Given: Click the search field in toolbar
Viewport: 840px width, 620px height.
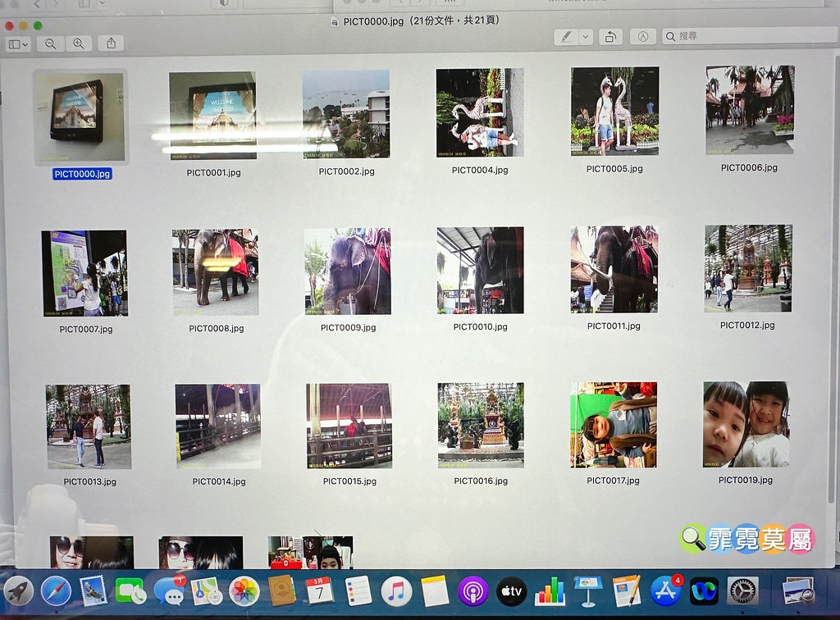Looking at the screenshot, I should pyautogui.click(x=738, y=36).
